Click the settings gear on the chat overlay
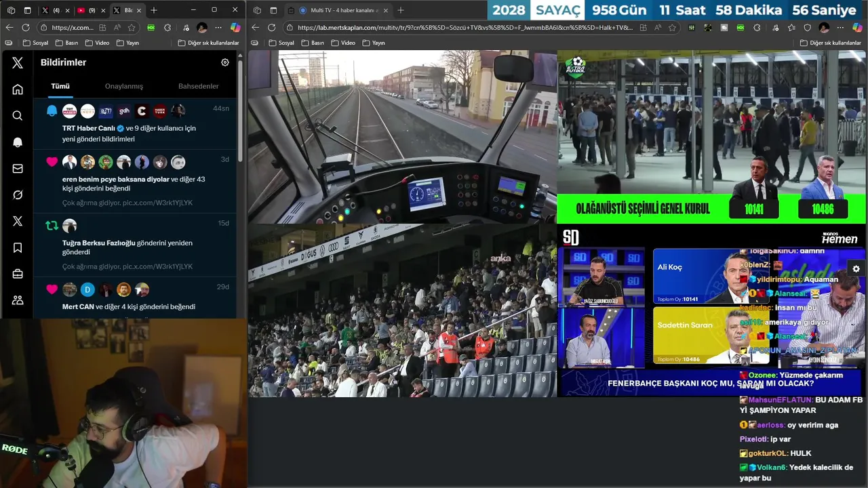The width and height of the screenshot is (868, 488). (x=856, y=269)
